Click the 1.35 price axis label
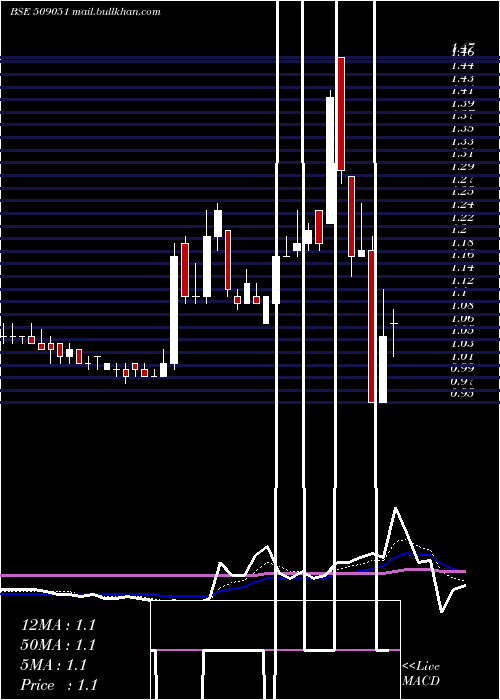The width and height of the screenshot is (500, 700). tap(463, 129)
